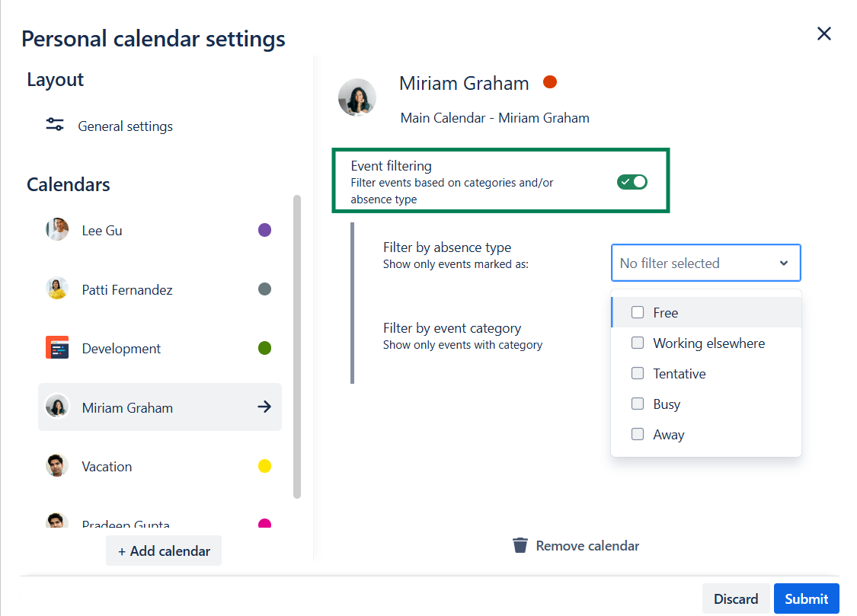
Task: Click the Development calendar icon
Action: [57, 348]
